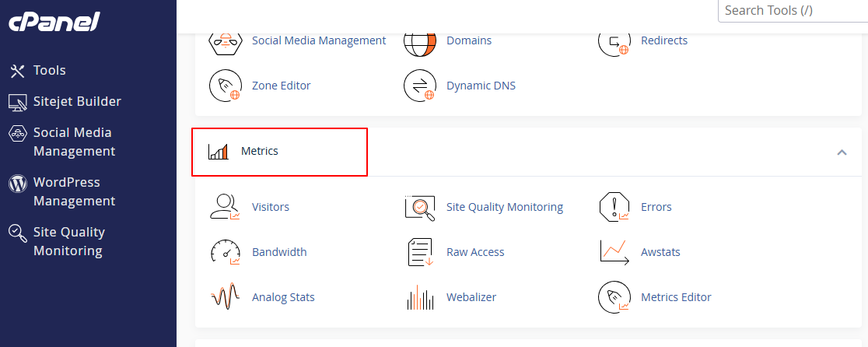Image resolution: width=868 pixels, height=347 pixels.
Task: Open WordPress Management in sidebar
Action: 74,192
